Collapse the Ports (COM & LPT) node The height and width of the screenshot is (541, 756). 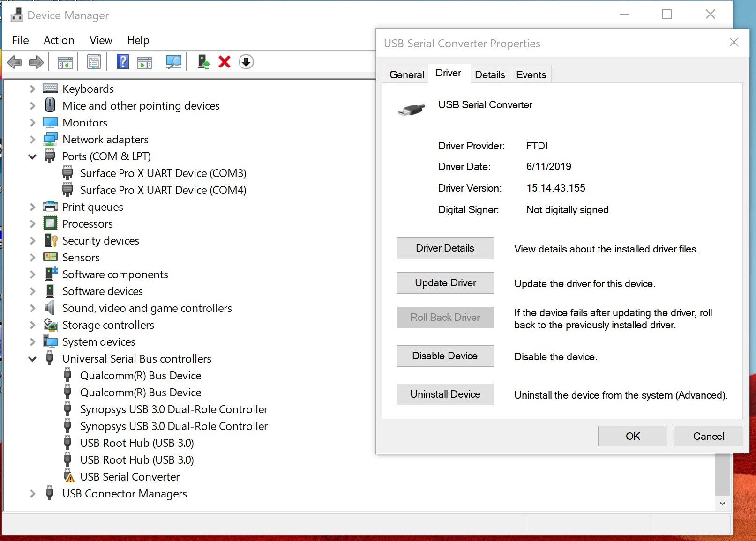[32, 156]
